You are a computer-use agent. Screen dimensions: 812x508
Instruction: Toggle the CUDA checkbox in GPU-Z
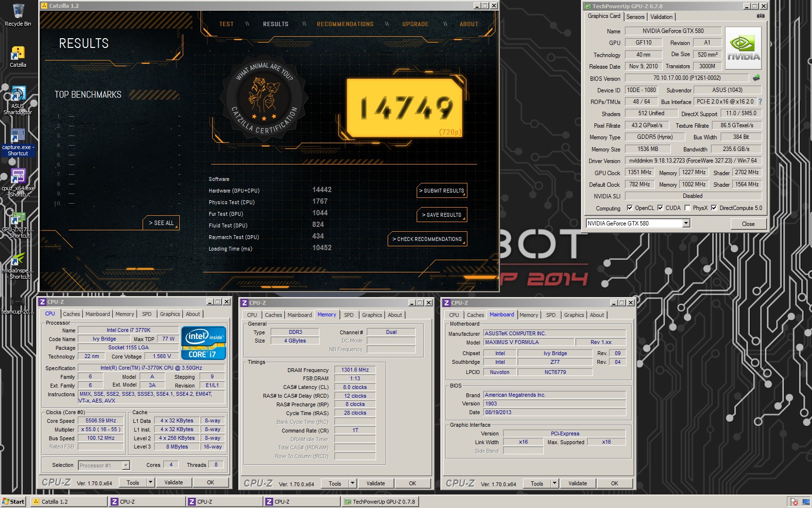[660, 208]
